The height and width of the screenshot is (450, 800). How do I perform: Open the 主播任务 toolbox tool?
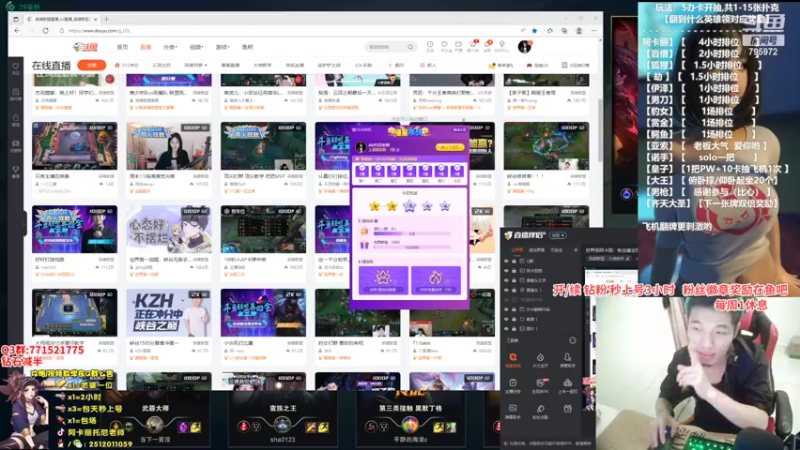click(513, 386)
